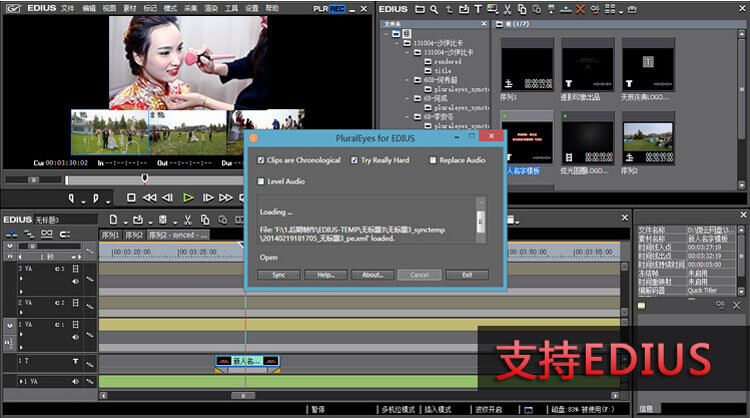This screenshot has height=418, width=750.
Task: Click the thumbnail view mode icon in bin
Action: (x=610, y=9)
